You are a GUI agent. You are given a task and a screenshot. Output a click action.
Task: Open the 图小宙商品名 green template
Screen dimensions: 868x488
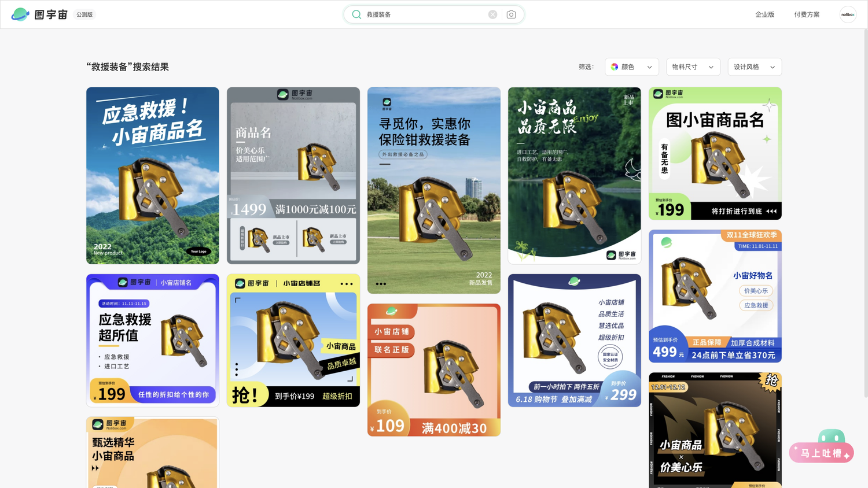click(715, 153)
